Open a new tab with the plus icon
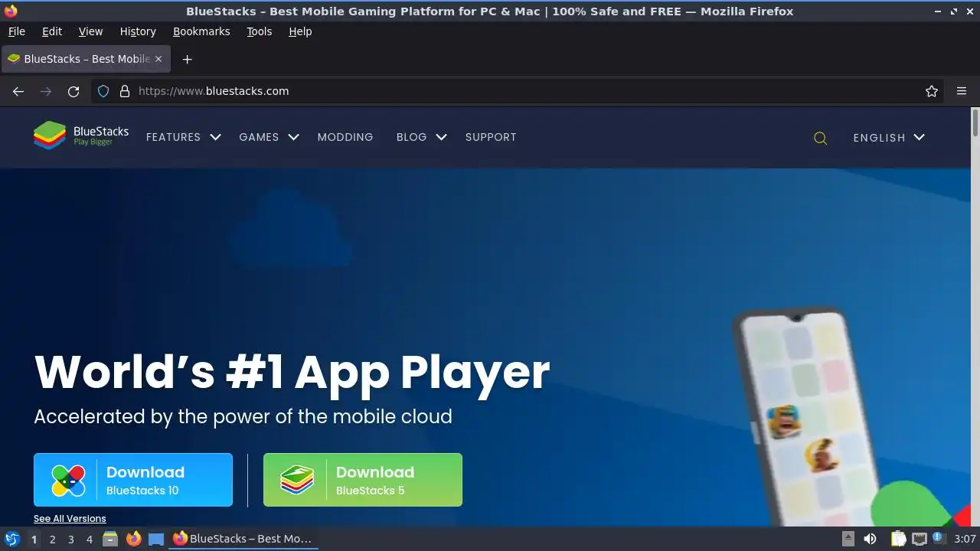This screenshot has height=551, width=980. pos(187,59)
